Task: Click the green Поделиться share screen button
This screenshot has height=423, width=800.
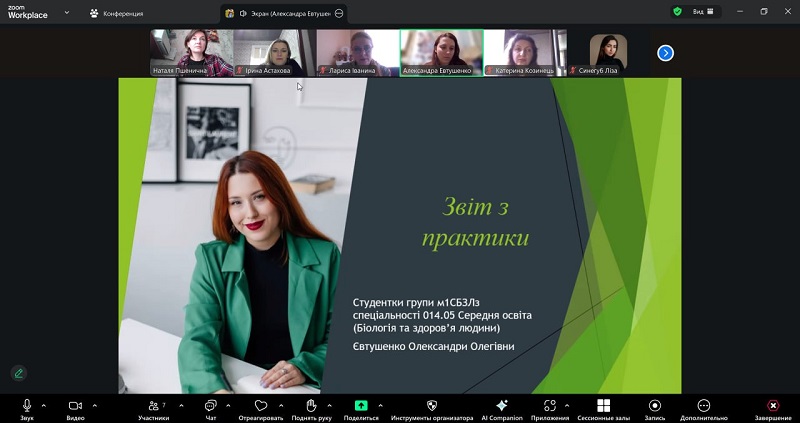Action: point(361,406)
